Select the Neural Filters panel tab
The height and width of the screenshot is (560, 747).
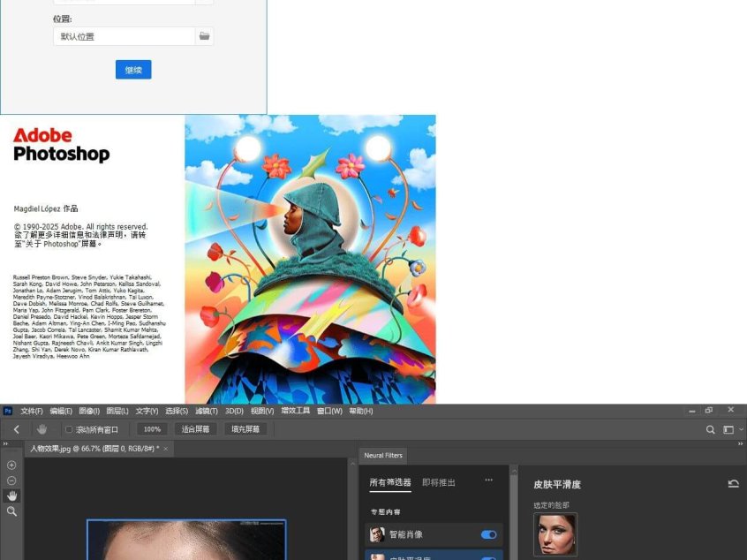(383, 455)
